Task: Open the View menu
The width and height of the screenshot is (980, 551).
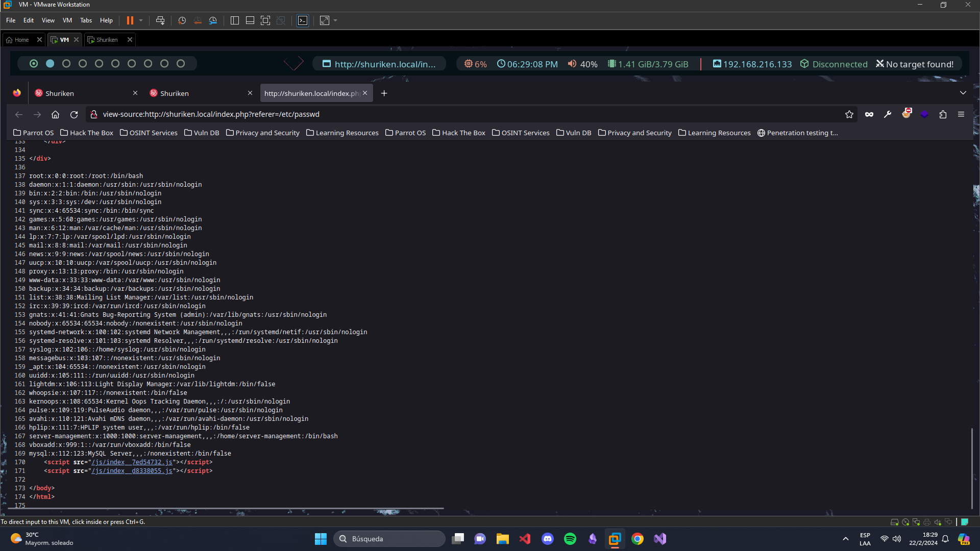Action: pos(48,20)
